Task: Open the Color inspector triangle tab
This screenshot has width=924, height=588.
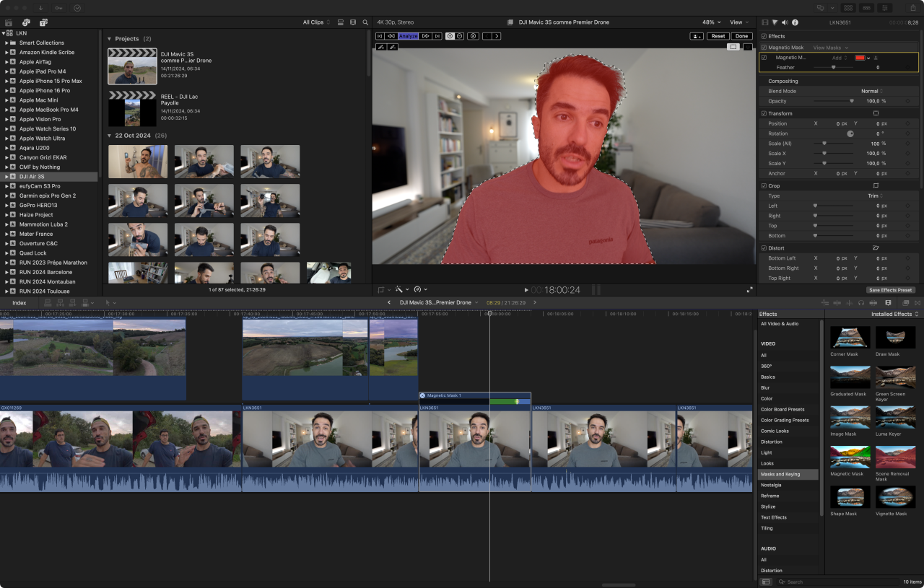Action: point(775,22)
